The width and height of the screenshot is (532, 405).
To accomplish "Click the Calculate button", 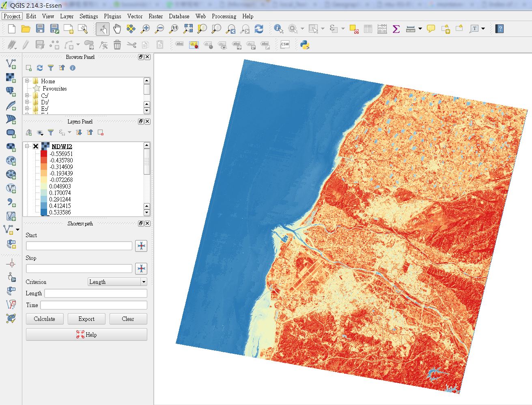I will [x=45, y=319].
